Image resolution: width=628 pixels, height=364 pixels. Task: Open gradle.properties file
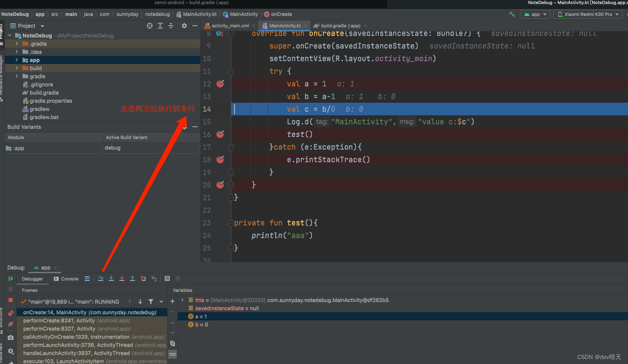pyautogui.click(x=51, y=101)
